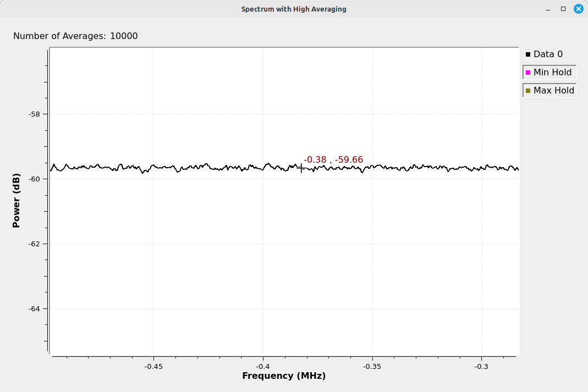Click the black Data 0 color square
Image resolution: width=588 pixels, height=392 pixels.
[x=528, y=54]
